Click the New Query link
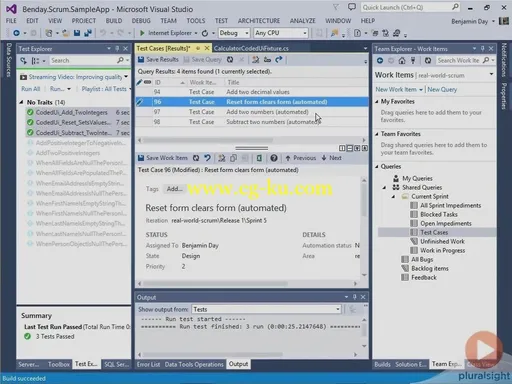The width and height of the screenshot is (512, 384). point(442,89)
